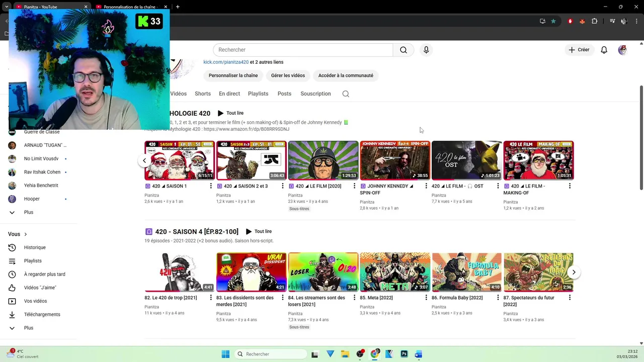Open the MetaMask fox extension
Screen dimensions: 644x362
click(x=582, y=21)
